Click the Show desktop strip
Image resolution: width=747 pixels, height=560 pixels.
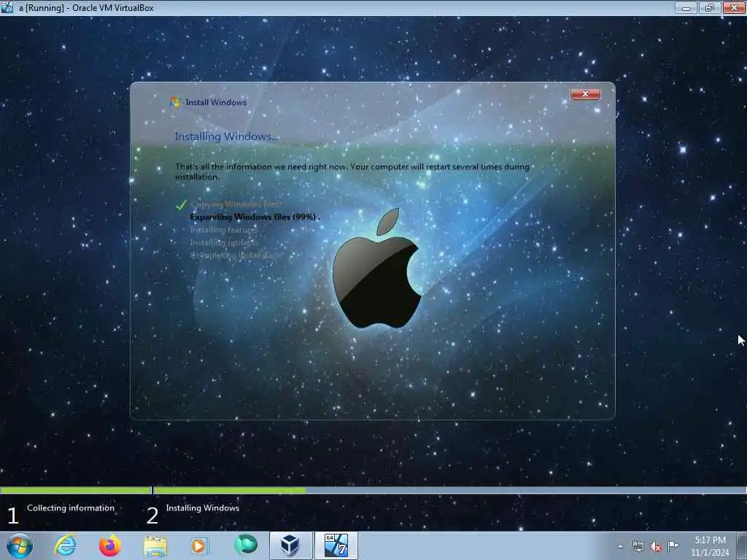[742, 545]
